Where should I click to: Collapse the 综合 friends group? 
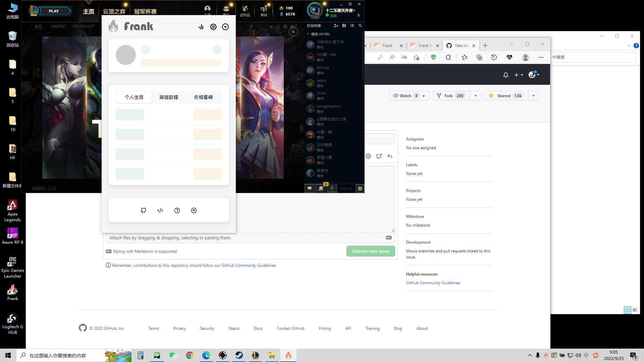(x=307, y=34)
